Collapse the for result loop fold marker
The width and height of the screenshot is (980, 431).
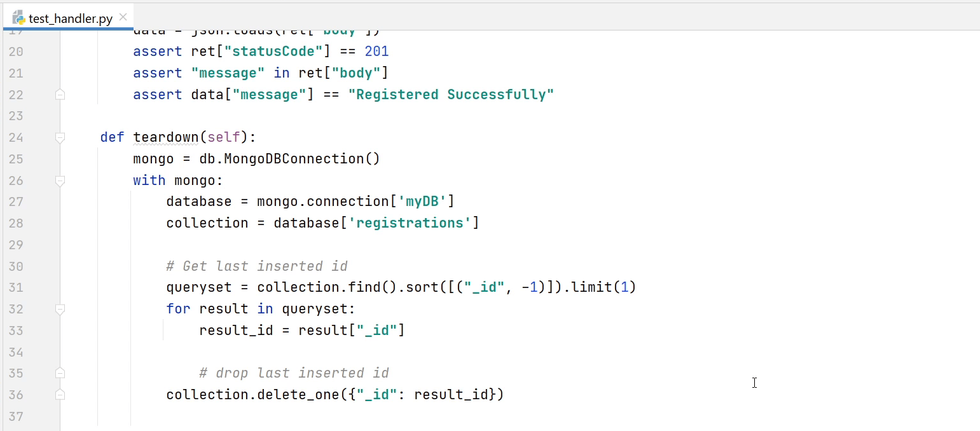tap(60, 309)
